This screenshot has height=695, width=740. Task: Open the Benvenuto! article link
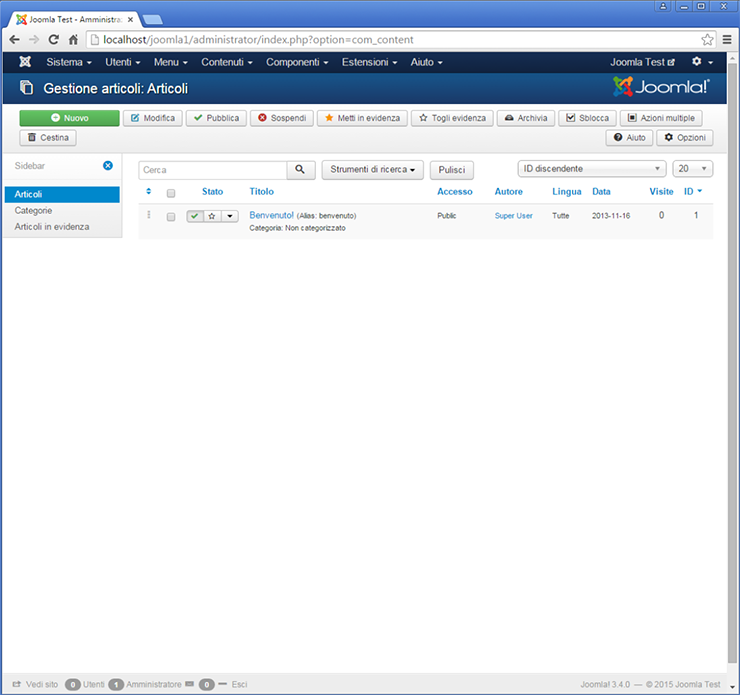click(271, 215)
